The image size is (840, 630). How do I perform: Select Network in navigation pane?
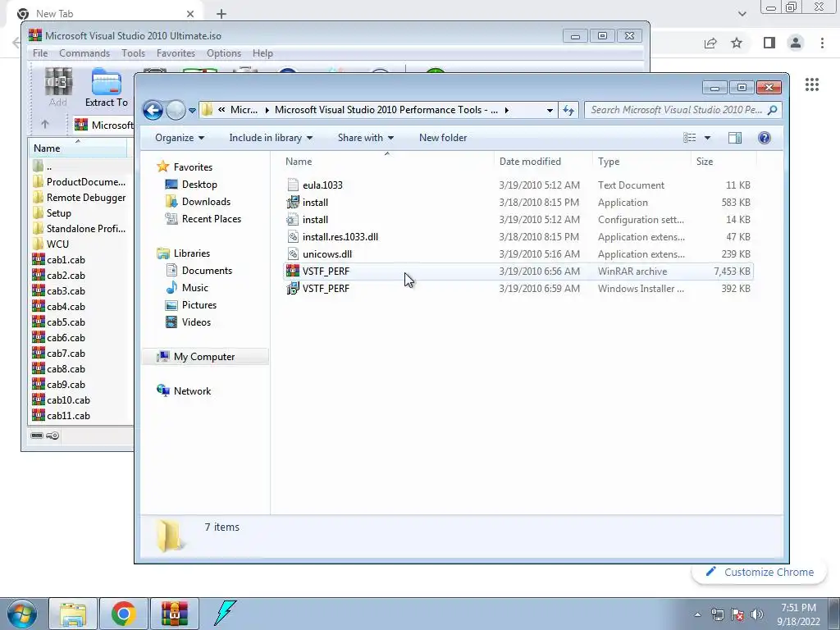[x=184, y=391]
